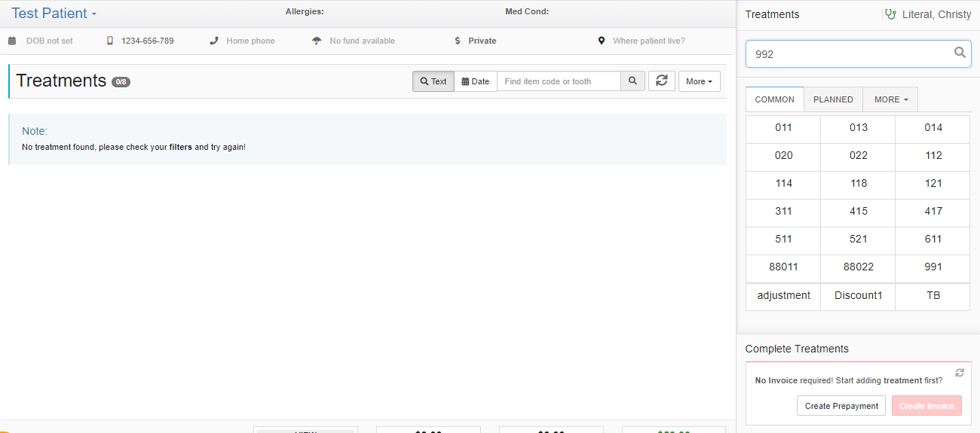The height and width of the screenshot is (433, 980).
Task: Select the COMMON tab
Action: [x=774, y=99]
